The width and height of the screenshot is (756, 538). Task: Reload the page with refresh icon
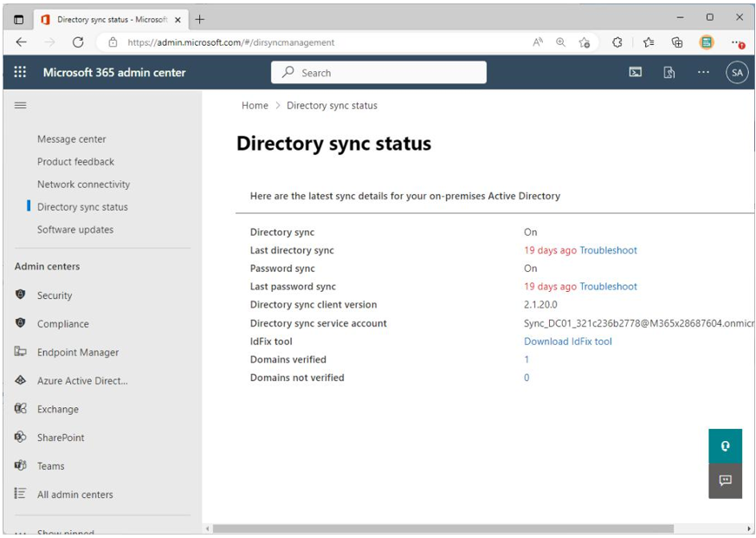click(78, 42)
